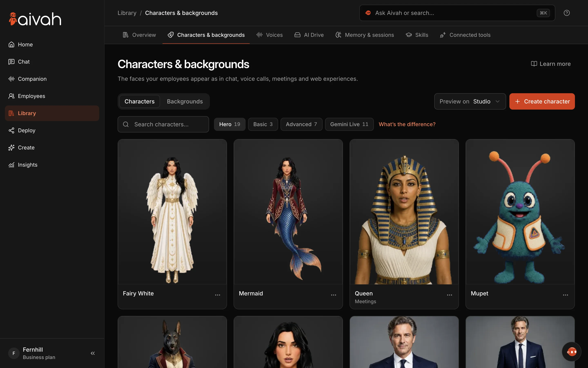Open Insights in sidebar
The height and width of the screenshot is (368, 588).
52,165
